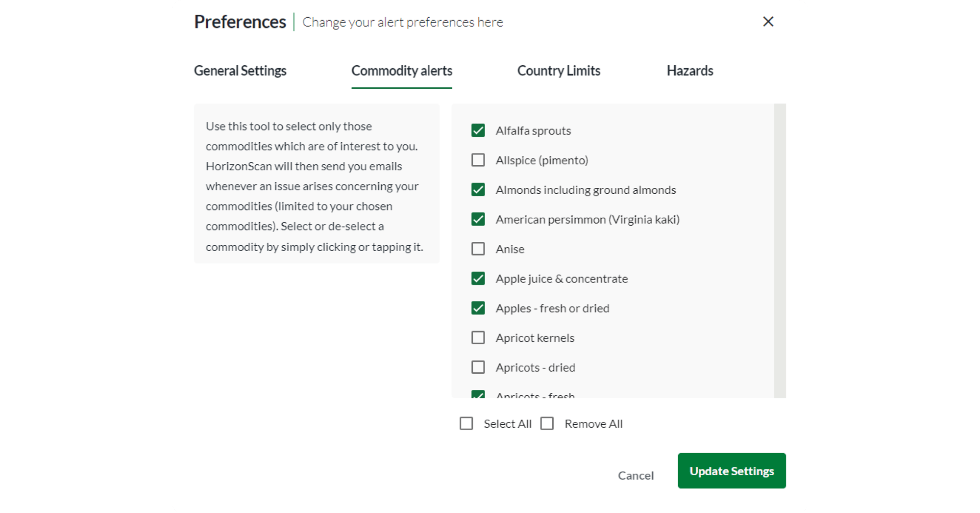Enable the Allspice (pimento) checkbox
Image resolution: width=980 pixels, height=513 pixels.
478,160
